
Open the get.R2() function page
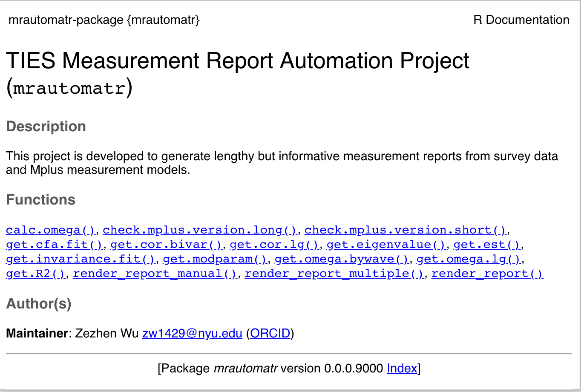click(36, 274)
